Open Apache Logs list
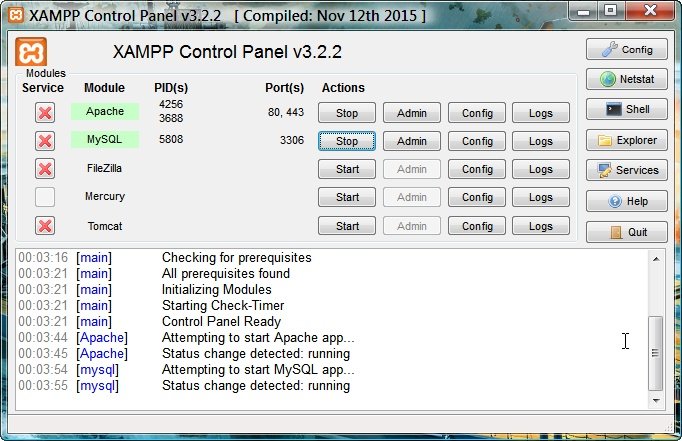682x441 pixels. tap(541, 113)
